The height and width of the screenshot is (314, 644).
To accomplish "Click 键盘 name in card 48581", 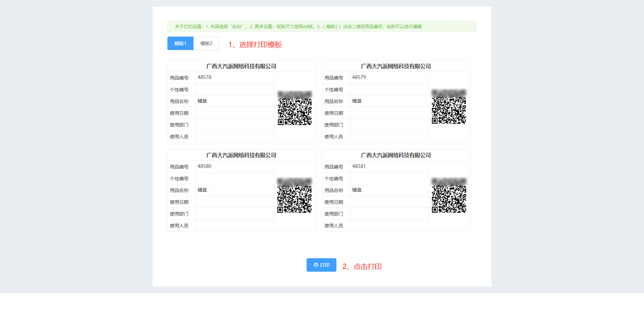I will click(x=357, y=190).
